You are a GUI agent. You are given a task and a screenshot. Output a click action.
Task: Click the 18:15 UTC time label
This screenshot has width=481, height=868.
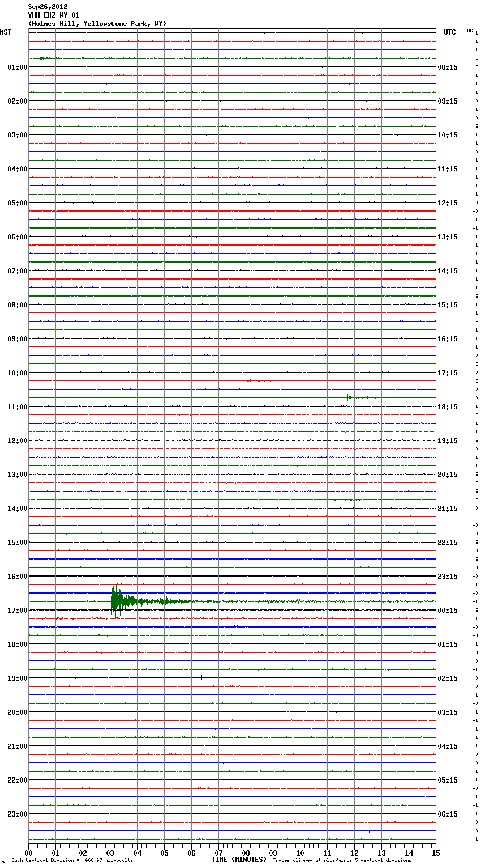click(x=448, y=407)
